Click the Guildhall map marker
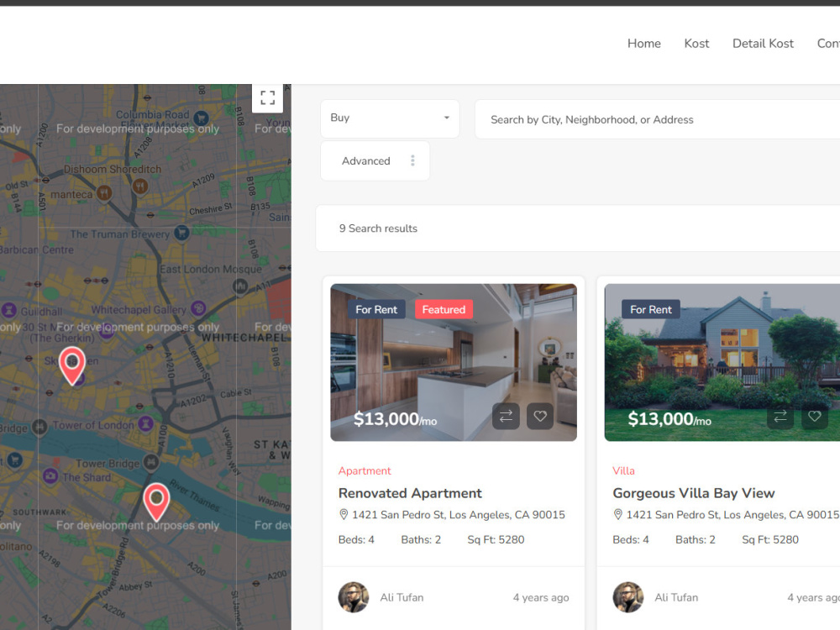Viewport: 840px width, 630px height. pos(9,310)
